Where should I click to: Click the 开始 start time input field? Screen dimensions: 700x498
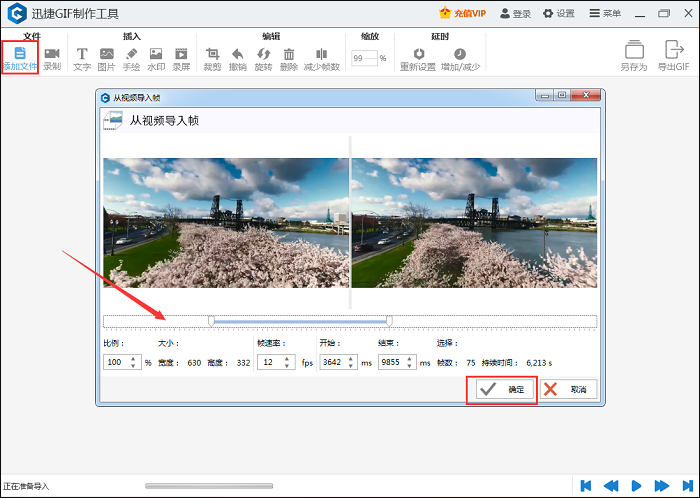[334, 362]
